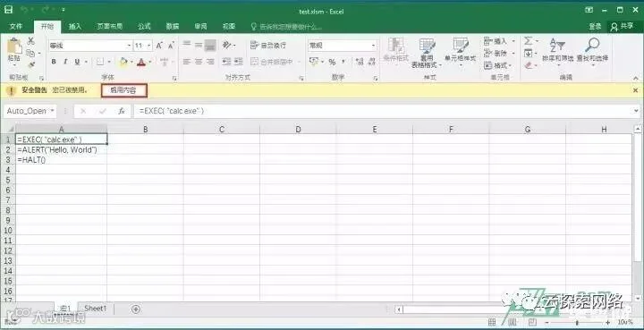Screen dimensions: 644x330
Task: Open the font name dropdown
Action: 129,46
